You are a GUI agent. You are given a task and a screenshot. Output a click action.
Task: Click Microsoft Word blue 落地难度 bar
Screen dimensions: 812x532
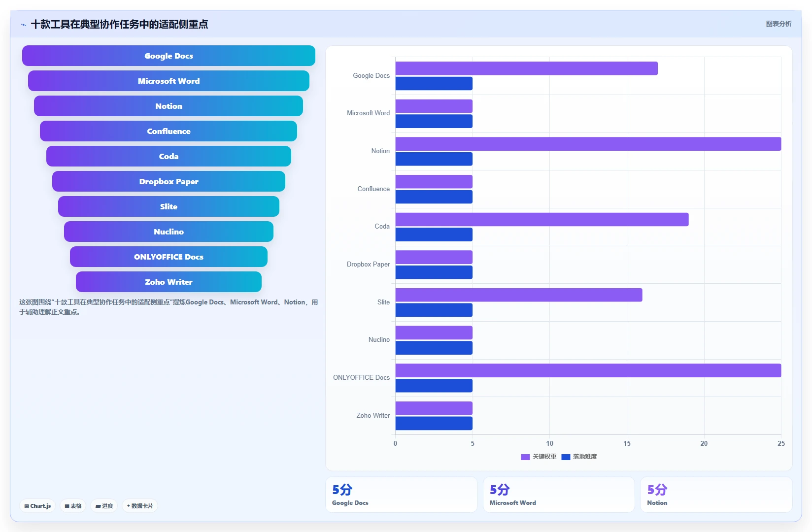click(x=434, y=121)
